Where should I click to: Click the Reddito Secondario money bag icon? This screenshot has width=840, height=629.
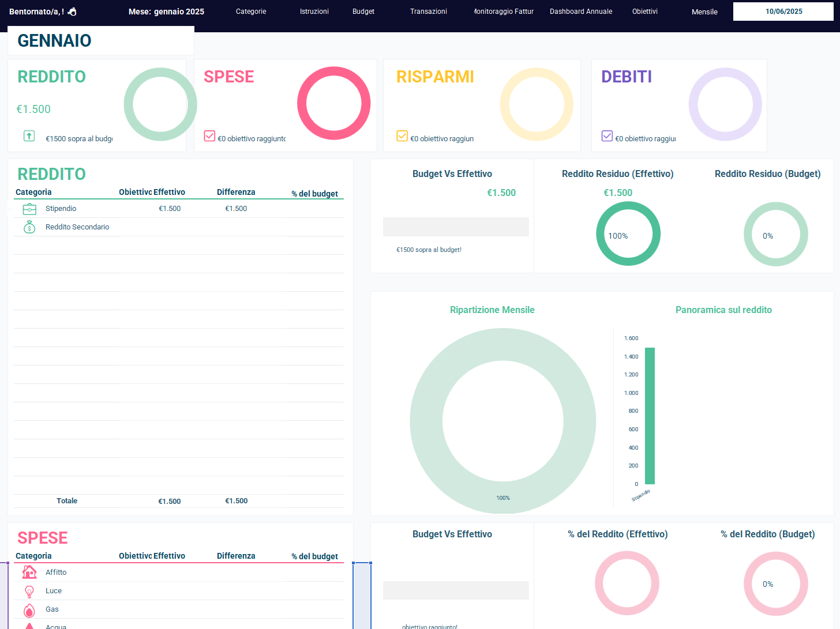pos(29,227)
